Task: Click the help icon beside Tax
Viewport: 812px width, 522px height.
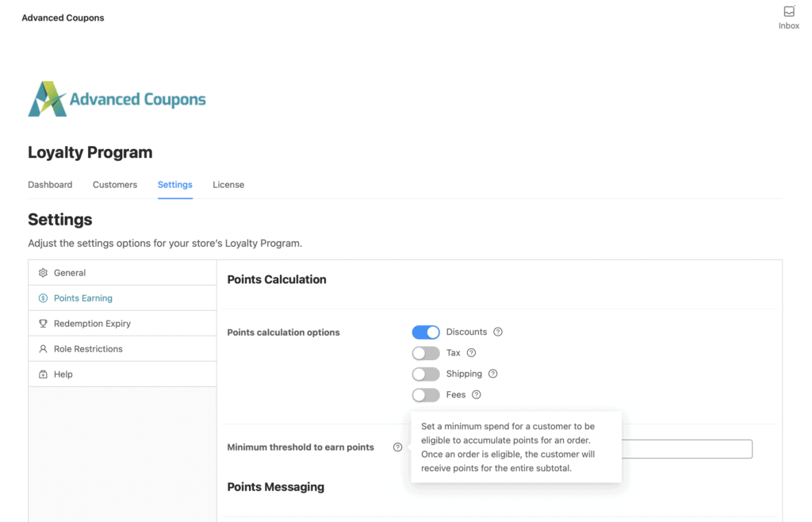Action: (x=471, y=353)
